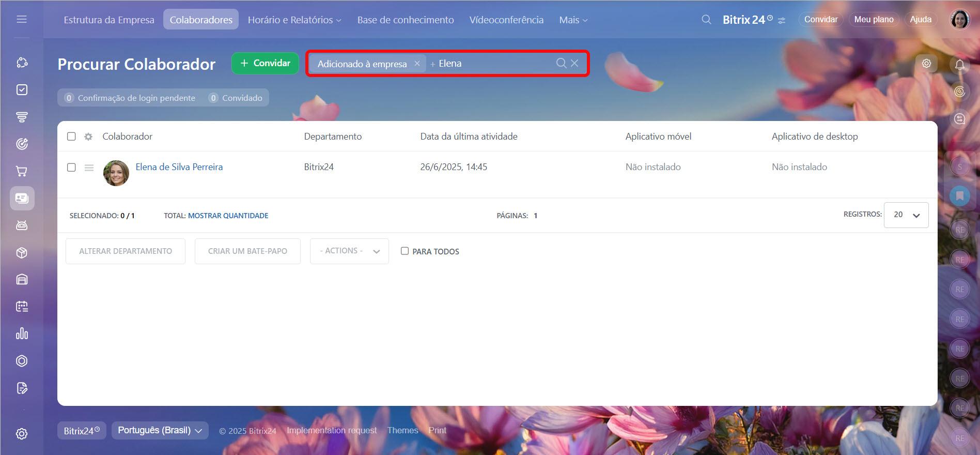Sort by Colaborador column header
Image resolution: width=980 pixels, height=455 pixels.
point(127,136)
